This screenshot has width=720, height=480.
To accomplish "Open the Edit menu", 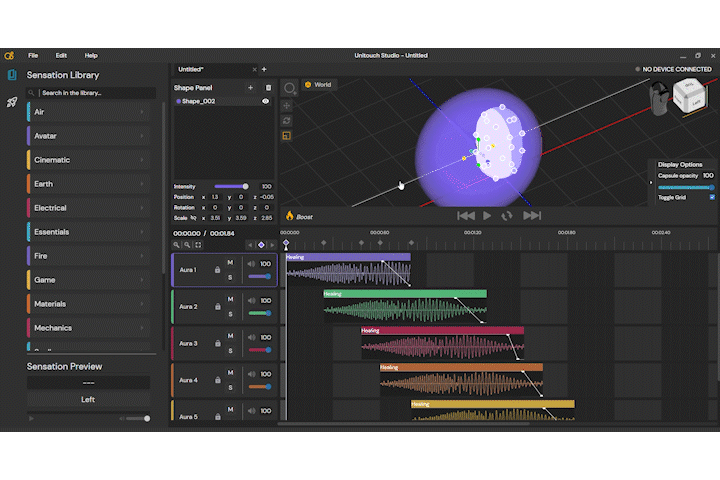I will click(x=61, y=56).
